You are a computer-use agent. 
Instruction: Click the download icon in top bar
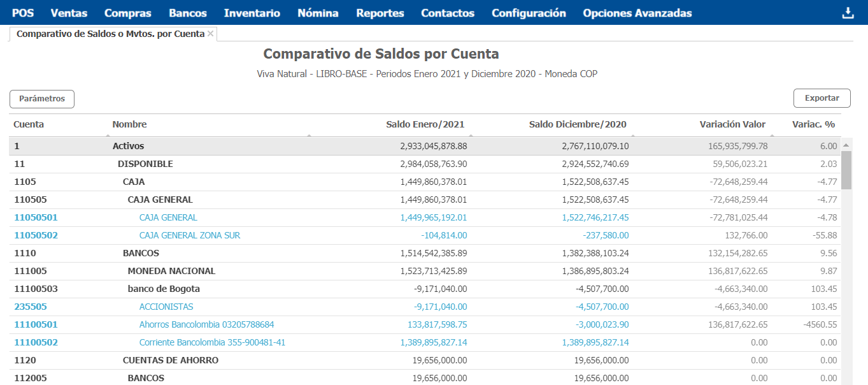click(848, 13)
